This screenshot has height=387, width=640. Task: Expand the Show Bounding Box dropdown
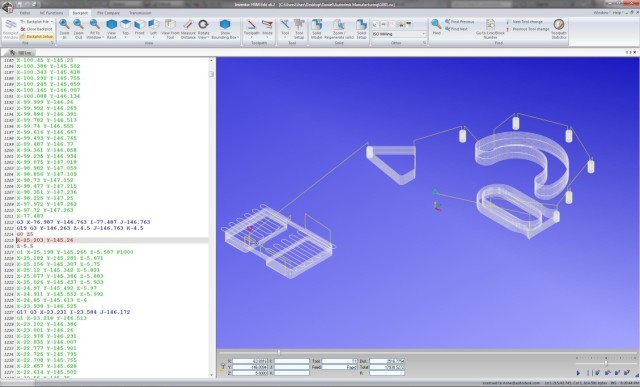point(225,29)
